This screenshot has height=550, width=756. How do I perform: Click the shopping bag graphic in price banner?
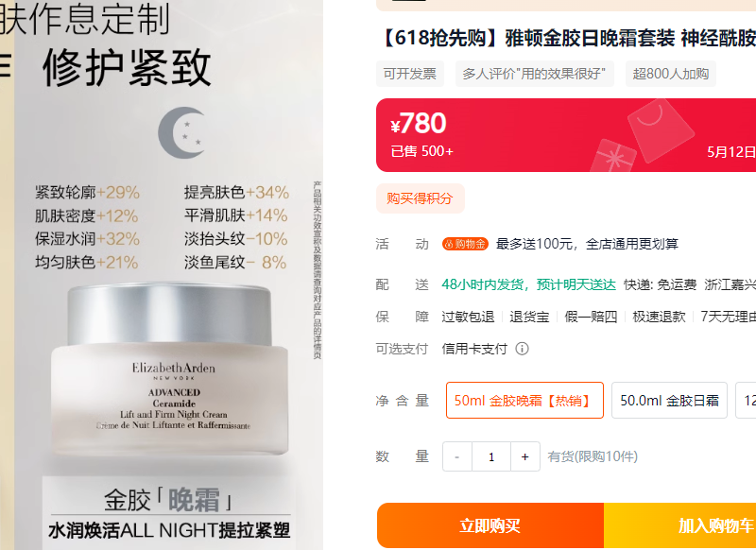tap(661, 130)
